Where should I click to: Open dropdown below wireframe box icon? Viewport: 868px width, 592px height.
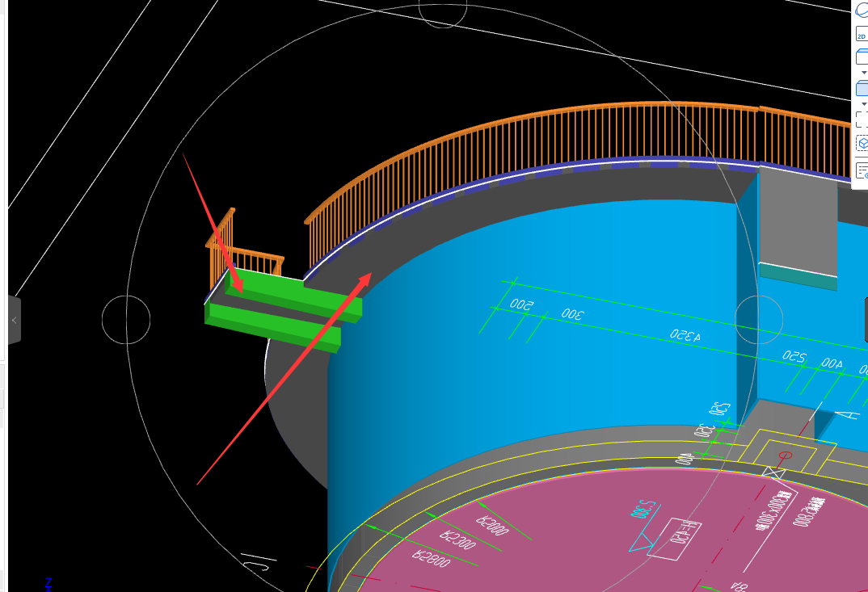tap(864, 73)
